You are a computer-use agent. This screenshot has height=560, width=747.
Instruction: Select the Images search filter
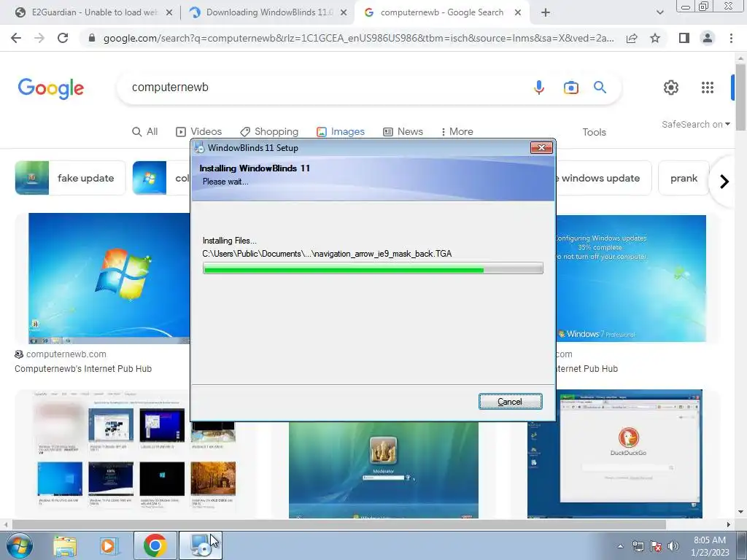point(341,131)
